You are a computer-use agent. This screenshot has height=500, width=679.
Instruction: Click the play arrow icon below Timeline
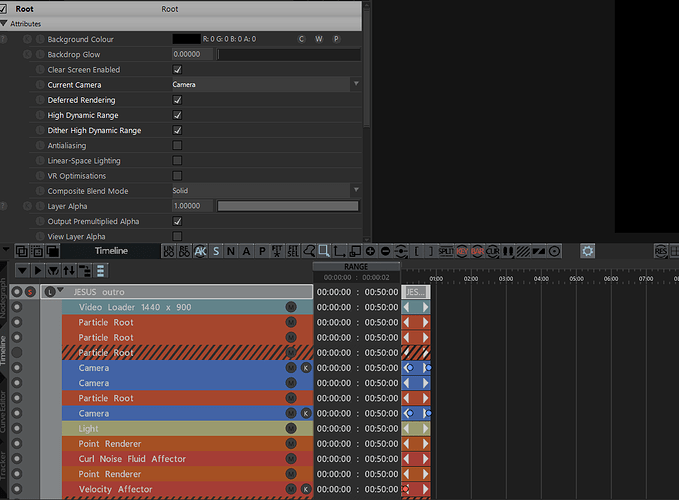38,271
